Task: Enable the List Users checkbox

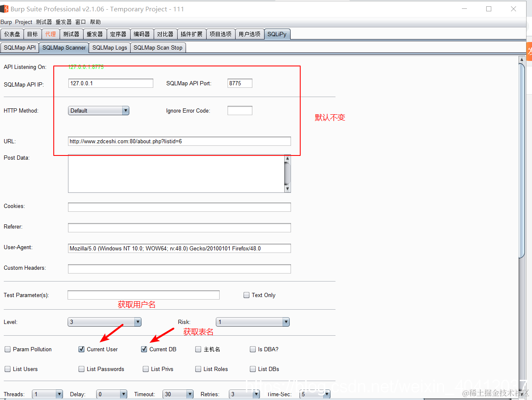Action: tap(8, 369)
